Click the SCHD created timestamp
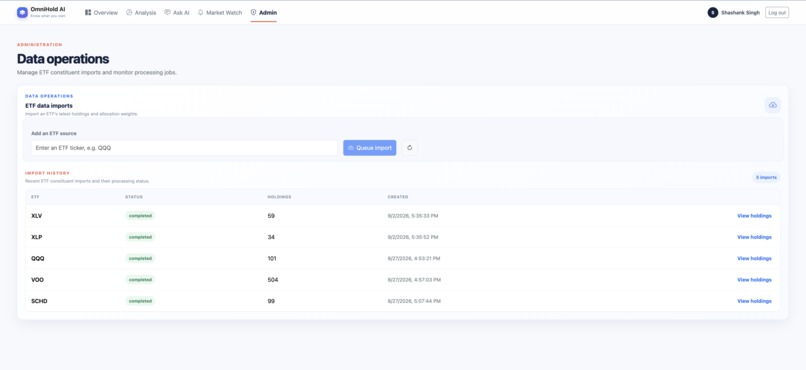 [x=414, y=301]
